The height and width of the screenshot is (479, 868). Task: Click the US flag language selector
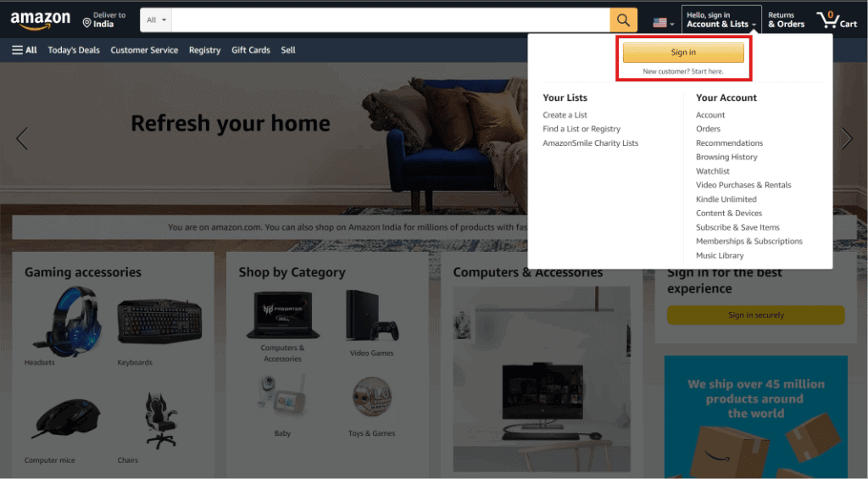click(x=663, y=23)
